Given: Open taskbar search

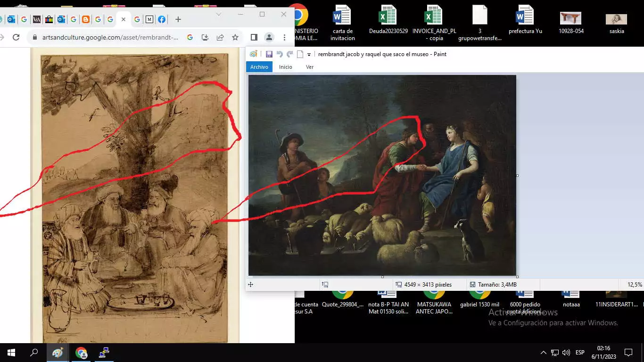Looking at the screenshot, I should tap(34, 353).
